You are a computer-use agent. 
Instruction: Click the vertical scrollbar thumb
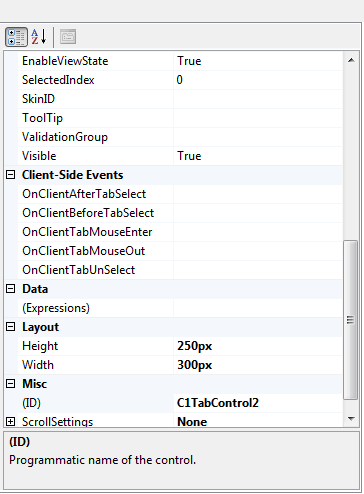(350, 319)
